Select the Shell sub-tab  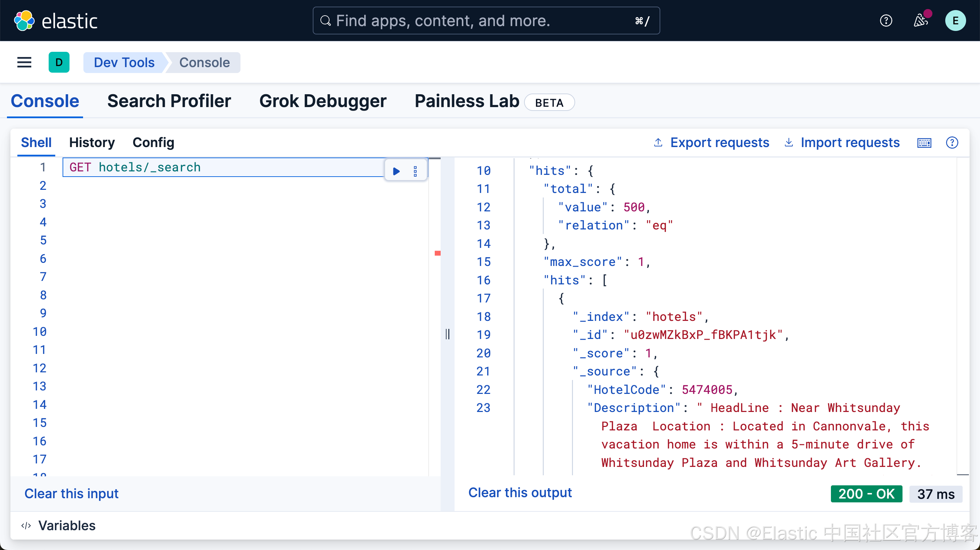coord(36,143)
